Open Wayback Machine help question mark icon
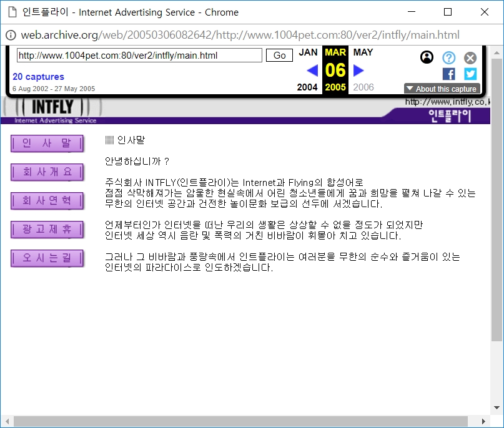The height and width of the screenshot is (428, 504). [x=448, y=58]
